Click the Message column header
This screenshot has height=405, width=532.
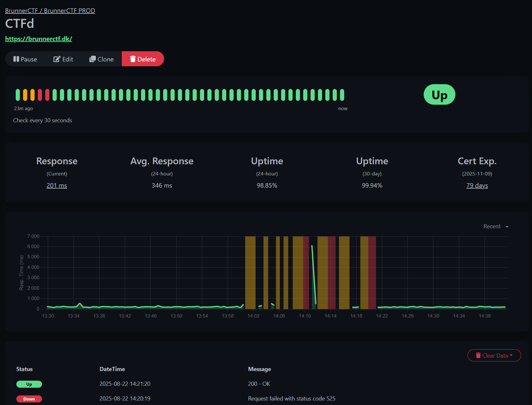260,369
